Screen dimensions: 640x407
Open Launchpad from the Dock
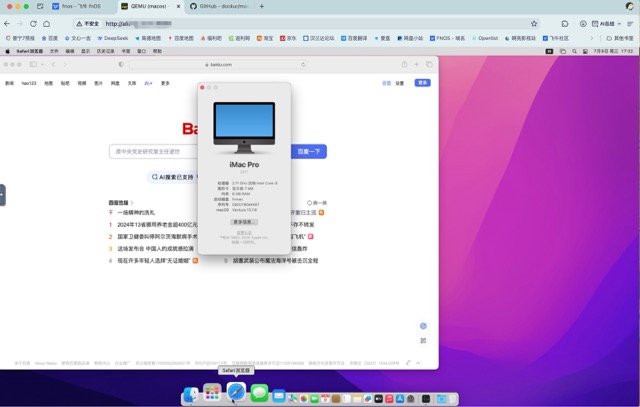tap(212, 393)
